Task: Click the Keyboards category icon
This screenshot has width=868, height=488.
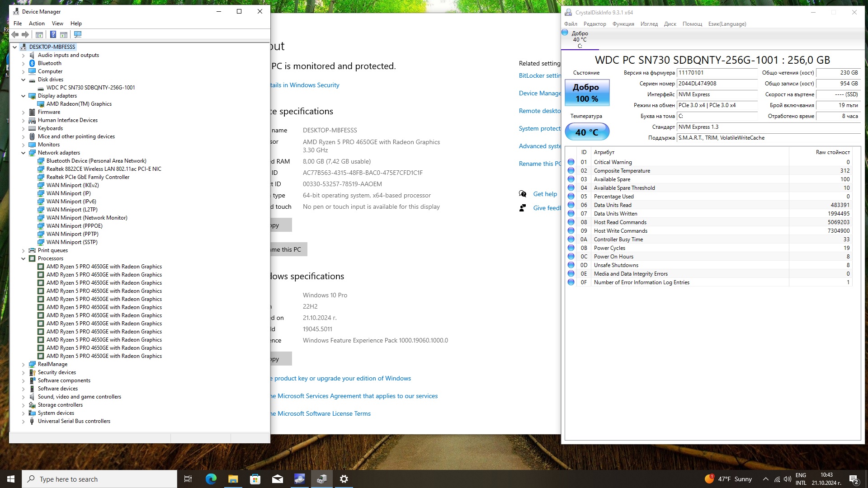Action: pyautogui.click(x=32, y=128)
